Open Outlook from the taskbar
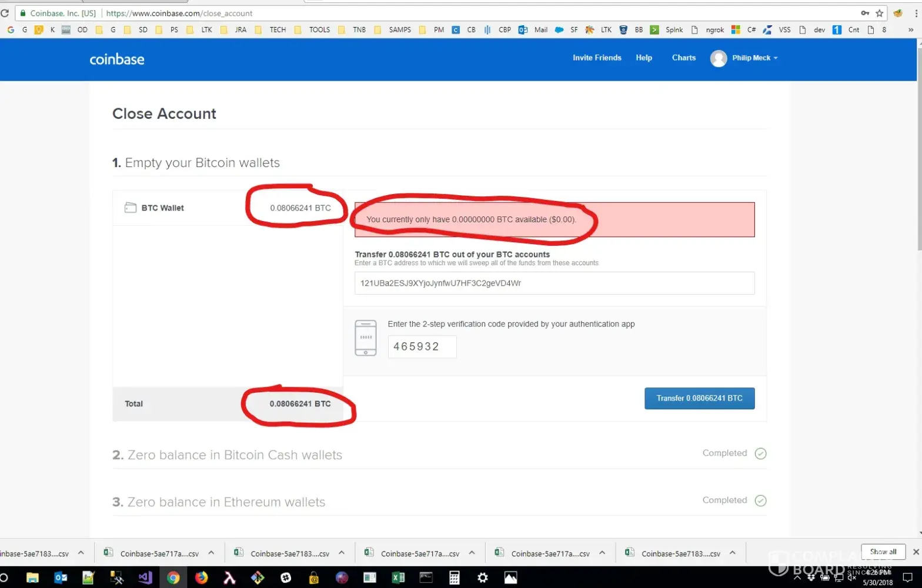The width and height of the screenshot is (922, 588). click(x=61, y=577)
